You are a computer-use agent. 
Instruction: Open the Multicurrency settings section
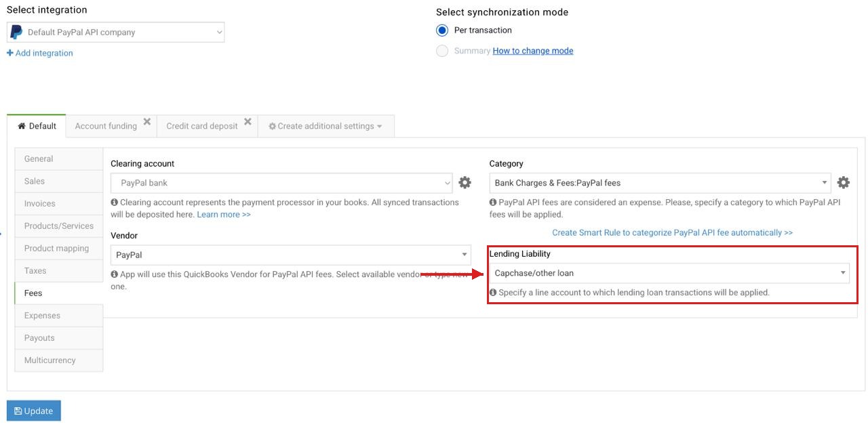(59, 360)
